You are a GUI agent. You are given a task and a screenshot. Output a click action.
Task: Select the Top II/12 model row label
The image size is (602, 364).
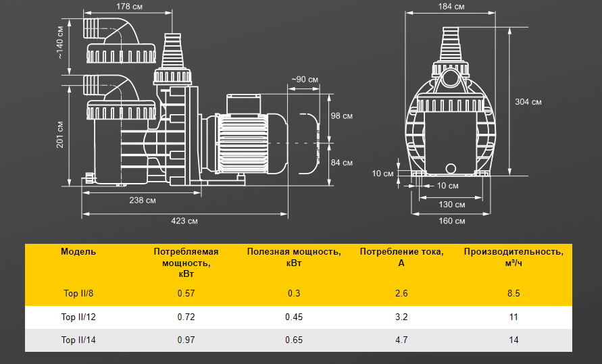pyautogui.click(x=78, y=317)
